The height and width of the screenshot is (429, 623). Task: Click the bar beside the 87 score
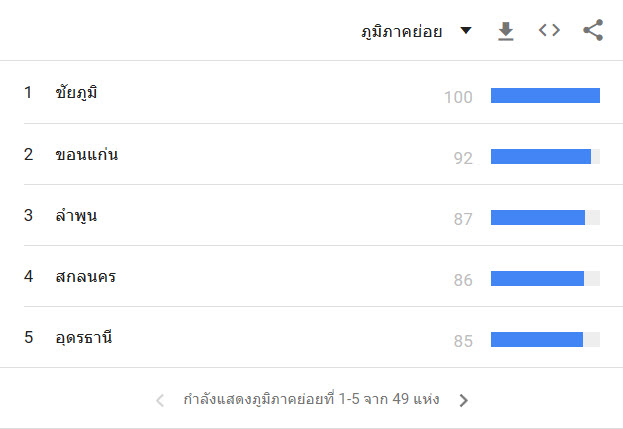pyautogui.click(x=545, y=218)
